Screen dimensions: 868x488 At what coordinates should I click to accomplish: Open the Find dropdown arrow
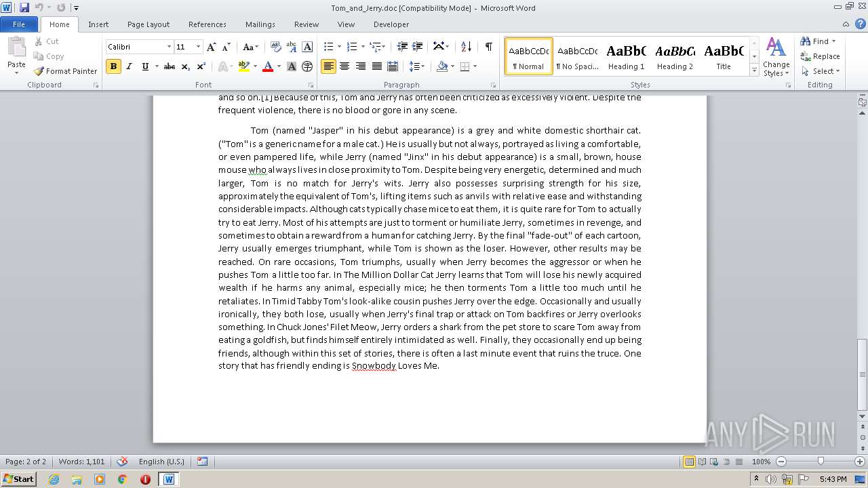coord(834,41)
